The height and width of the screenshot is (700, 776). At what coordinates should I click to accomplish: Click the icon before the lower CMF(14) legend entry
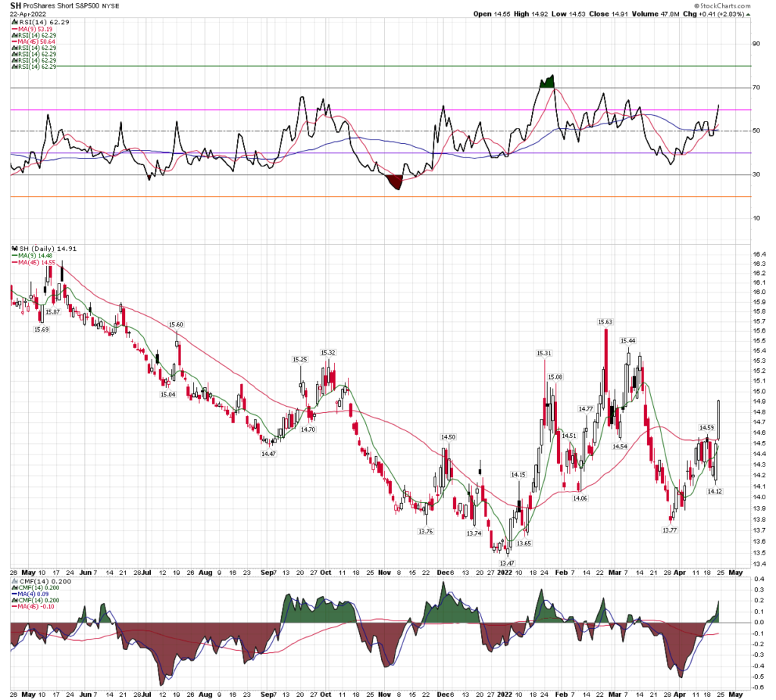tap(14, 600)
